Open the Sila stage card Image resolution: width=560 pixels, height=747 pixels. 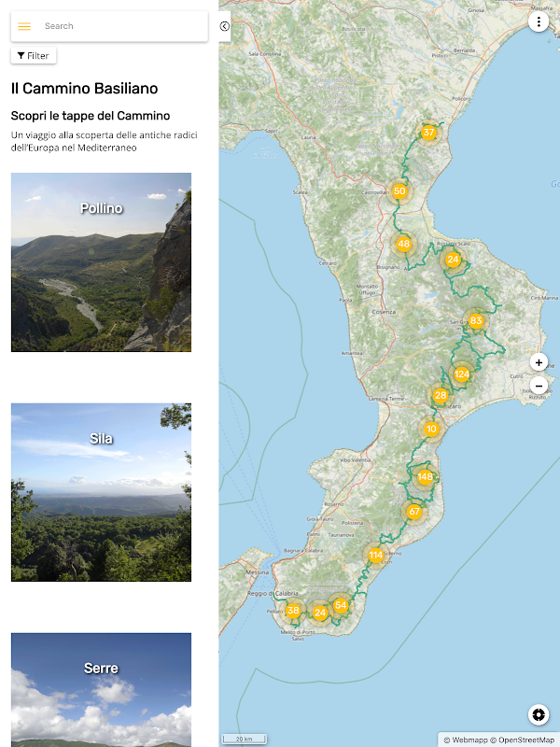coord(101,492)
